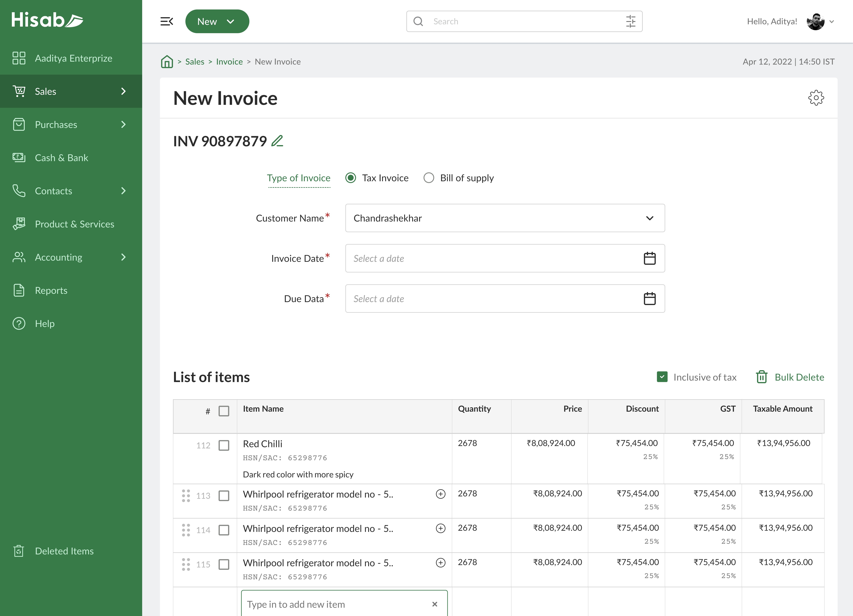
Task: Click the Search input field
Action: pos(524,21)
